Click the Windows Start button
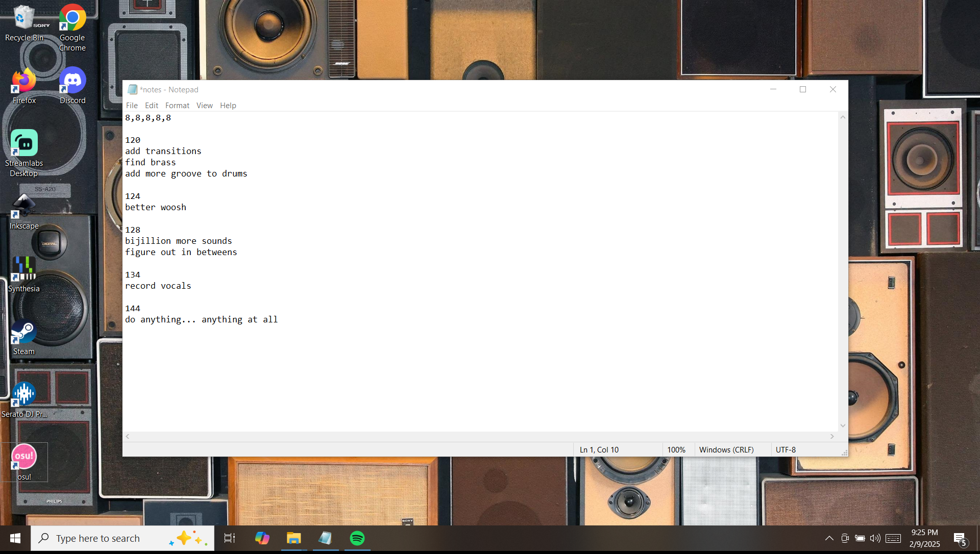This screenshot has width=980, height=554. coord(15,538)
